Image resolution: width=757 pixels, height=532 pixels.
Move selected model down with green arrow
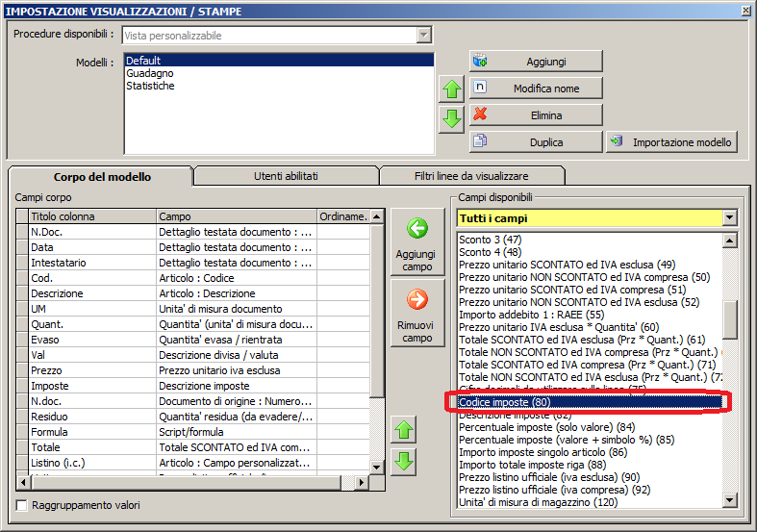click(451, 118)
